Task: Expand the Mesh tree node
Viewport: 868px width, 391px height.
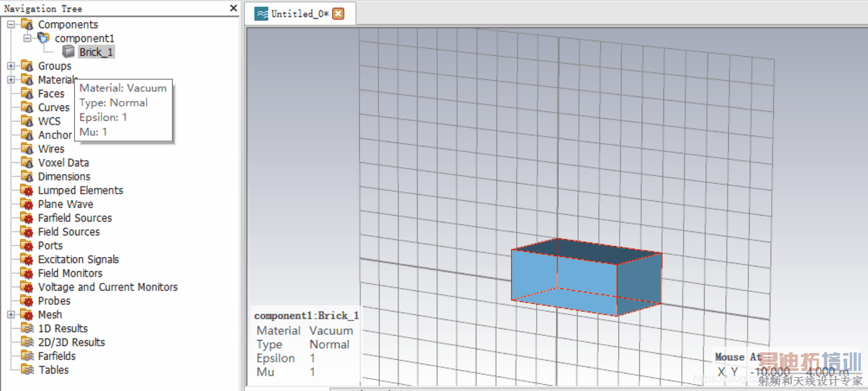Action: tap(11, 314)
